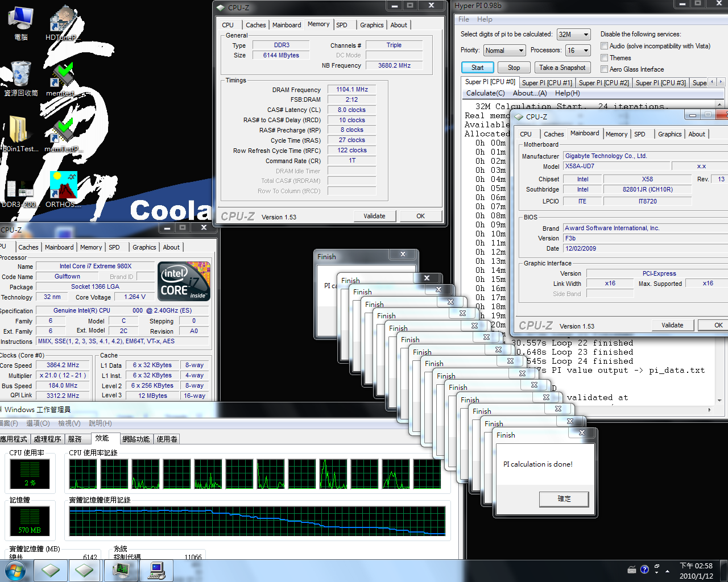Open 選項(O) menu in Task Manager
The width and height of the screenshot is (728, 582).
pyautogui.click(x=38, y=423)
